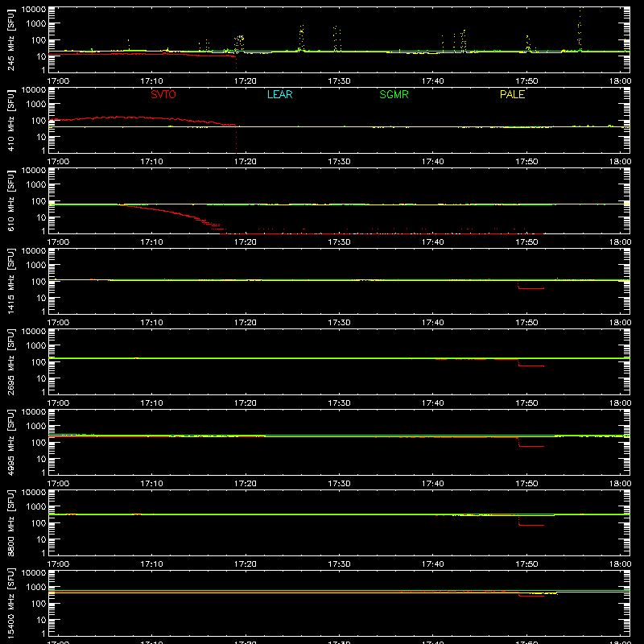This screenshot has width=644, height=644.
Task: Select the 2695 MHz [SFU] axis label
Action: [11, 361]
